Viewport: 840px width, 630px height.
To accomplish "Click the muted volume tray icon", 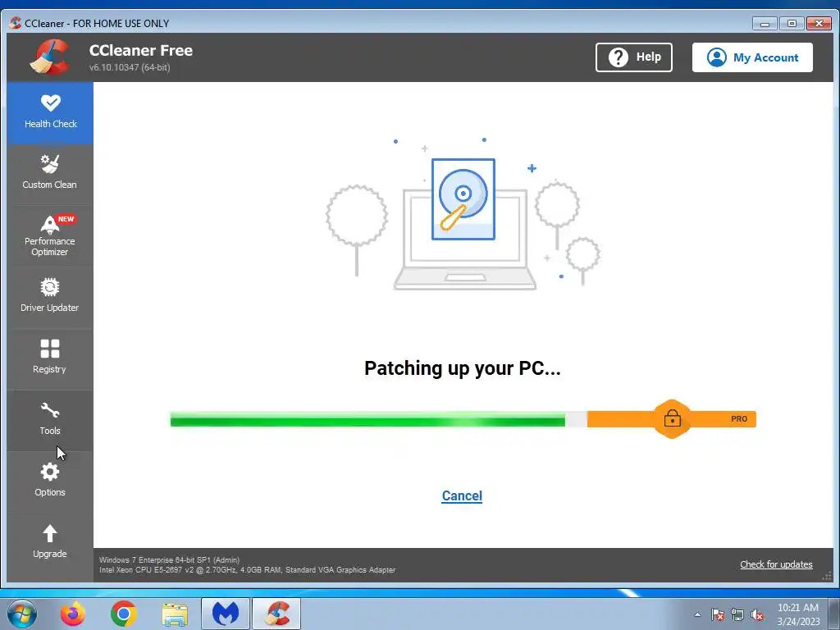I will tap(757, 614).
